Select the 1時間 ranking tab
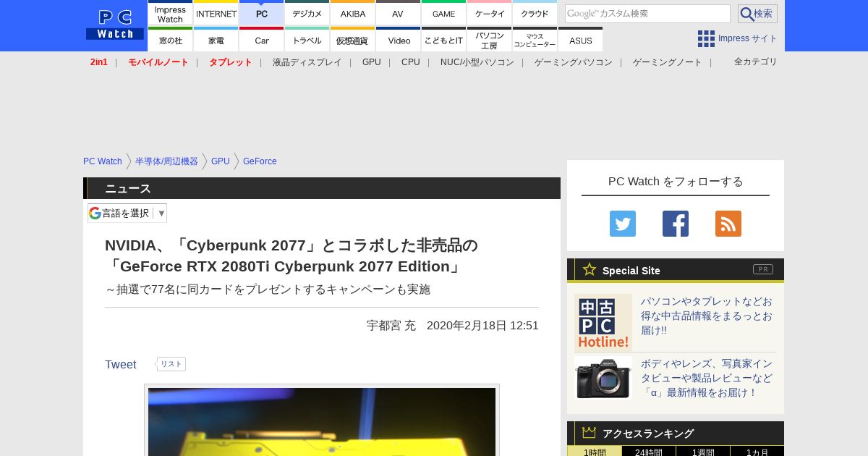This screenshot has width=868, height=456. click(x=595, y=451)
